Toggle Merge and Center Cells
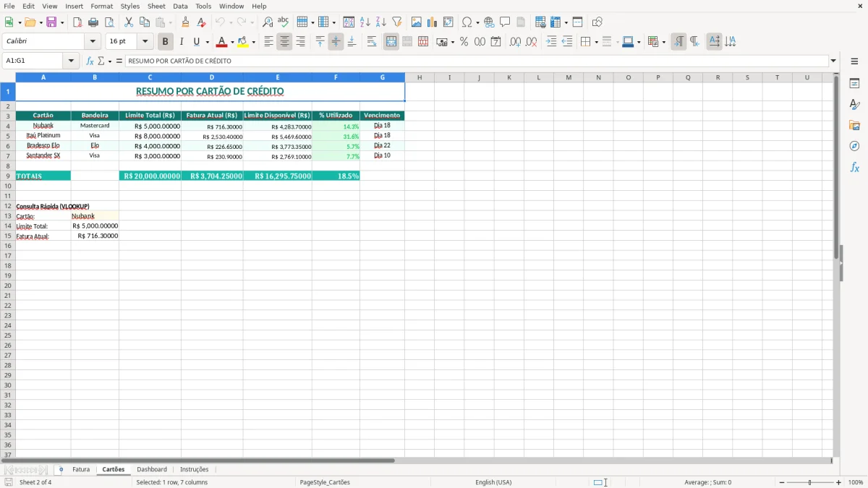The height and width of the screenshot is (488, 868). (x=391, y=42)
